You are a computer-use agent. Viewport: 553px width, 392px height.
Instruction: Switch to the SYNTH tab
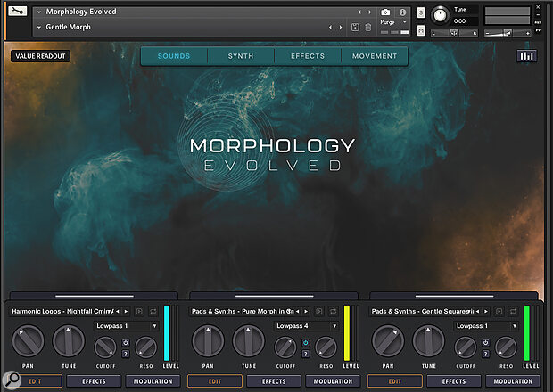pyautogui.click(x=241, y=56)
